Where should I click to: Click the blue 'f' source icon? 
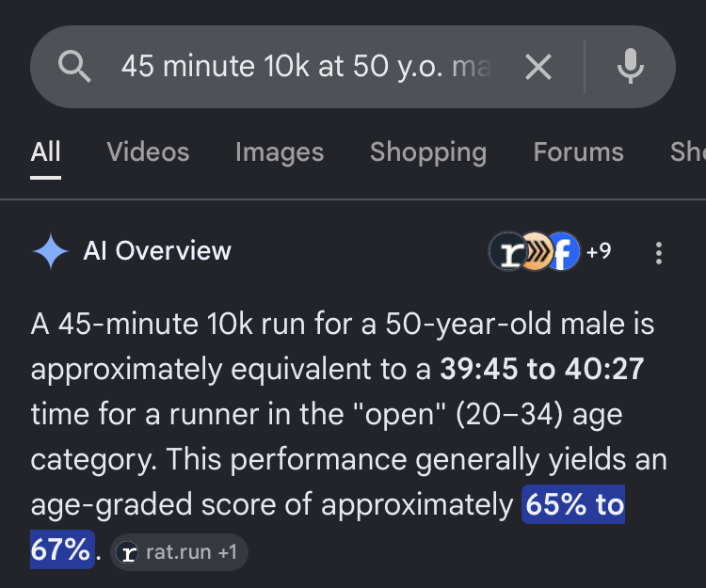pyautogui.click(x=564, y=251)
